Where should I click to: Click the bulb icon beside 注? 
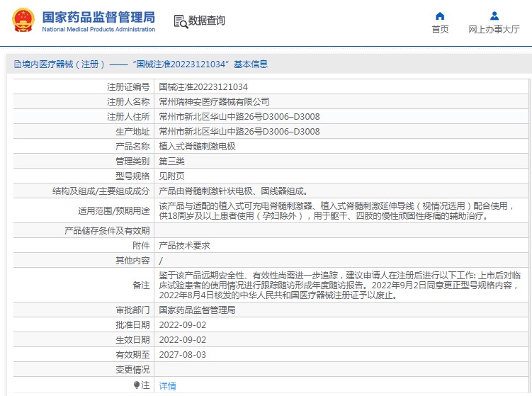click(137, 385)
